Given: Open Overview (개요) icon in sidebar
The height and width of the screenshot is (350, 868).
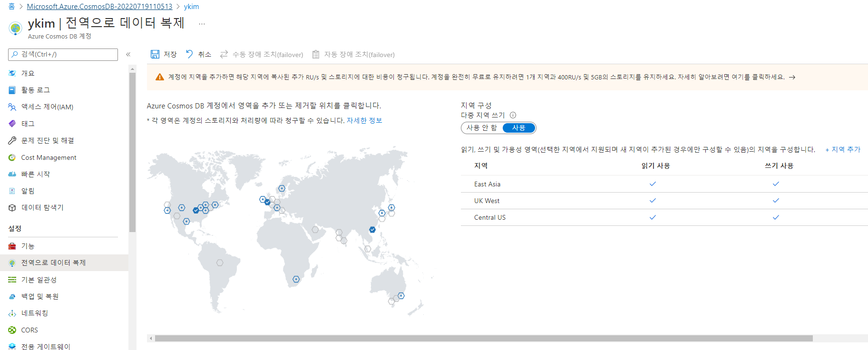Looking at the screenshot, I should click(12, 73).
